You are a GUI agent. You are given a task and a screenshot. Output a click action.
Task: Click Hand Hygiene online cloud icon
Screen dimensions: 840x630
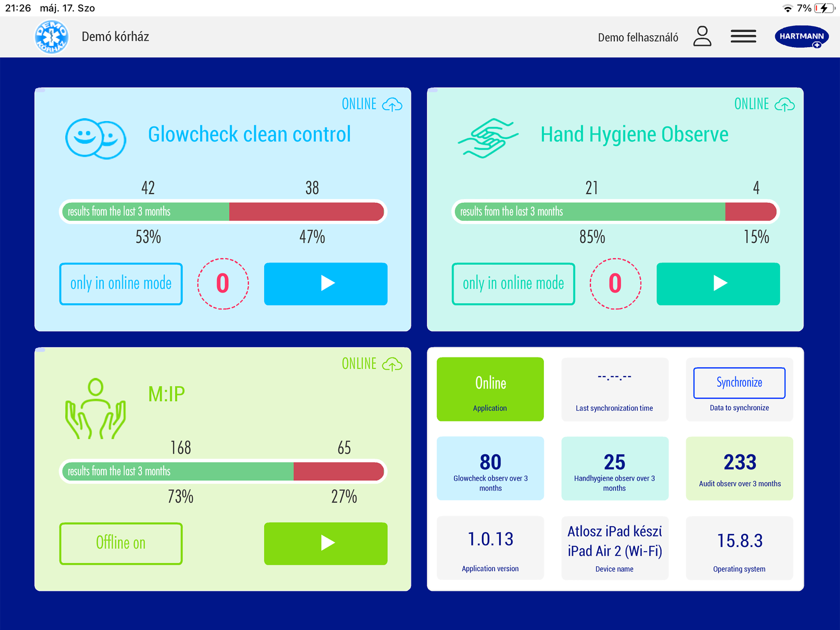pyautogui.click(x=784, y=104)
